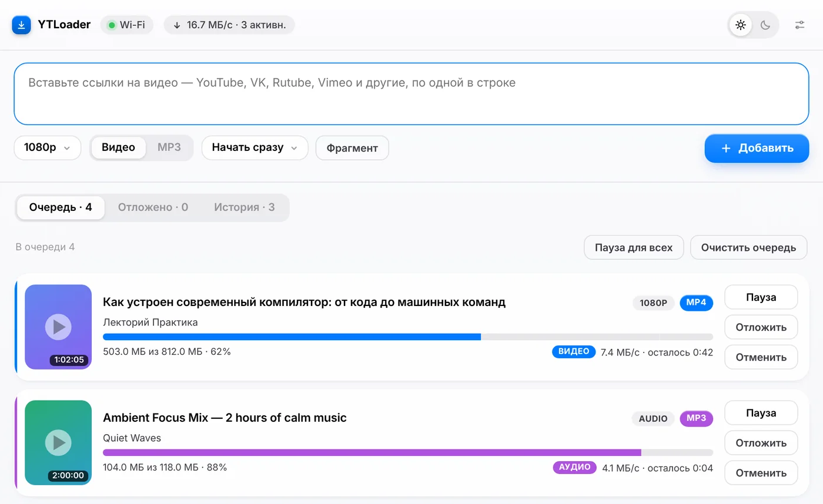Click the 1080P quality badge
The height and width of the screenshot is (504, 823).
(654, 303)
